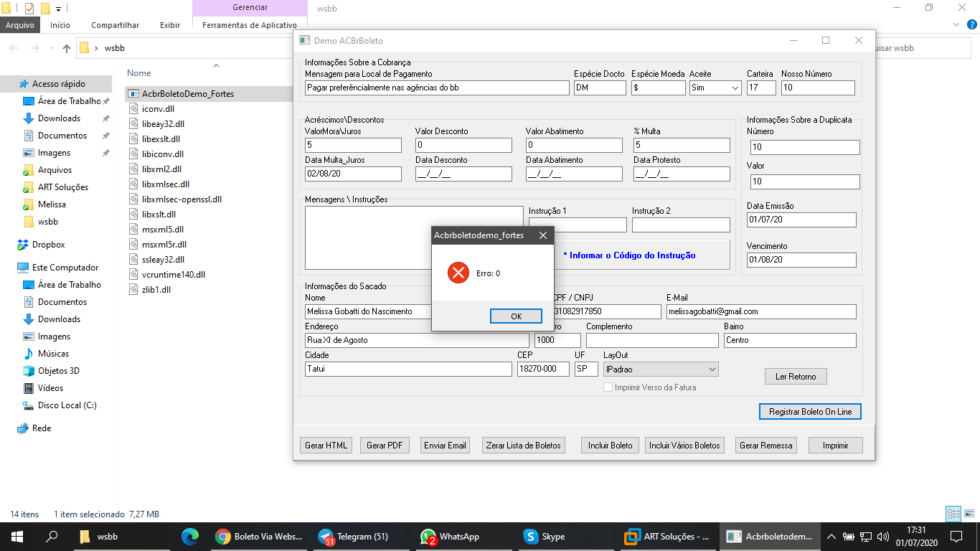
Task: Switch Explorer to large icons view
Action: click(970, 514)
